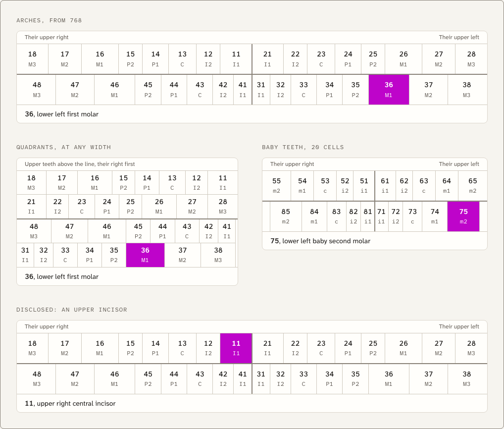This screenshot has height=429, width=504.
Task: Choose baby tooth 71 i1
Action: pos(382,216)
